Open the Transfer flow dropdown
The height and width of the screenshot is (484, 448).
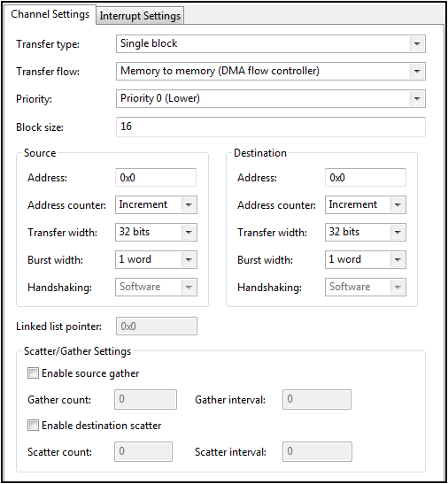[271, 71]
